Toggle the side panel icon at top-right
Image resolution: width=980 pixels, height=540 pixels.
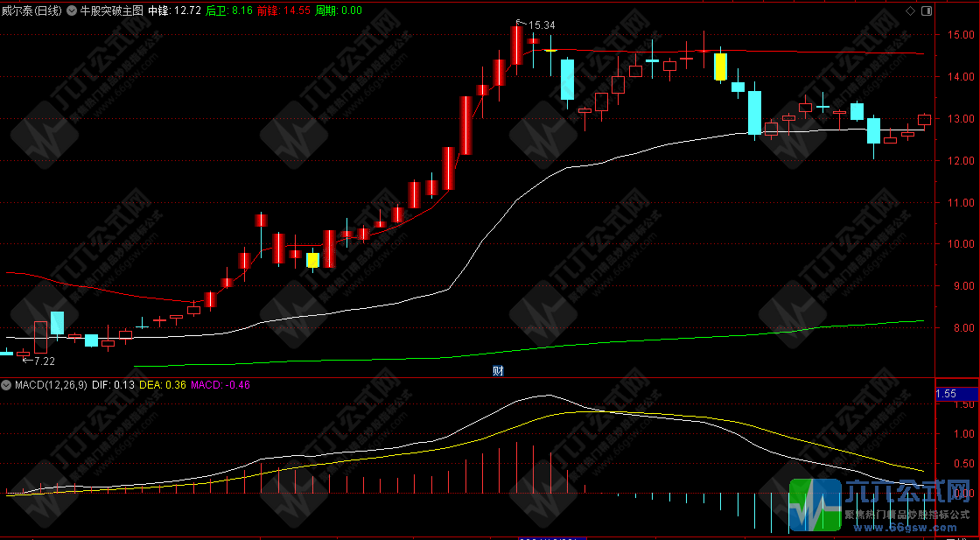pos(927,11)
